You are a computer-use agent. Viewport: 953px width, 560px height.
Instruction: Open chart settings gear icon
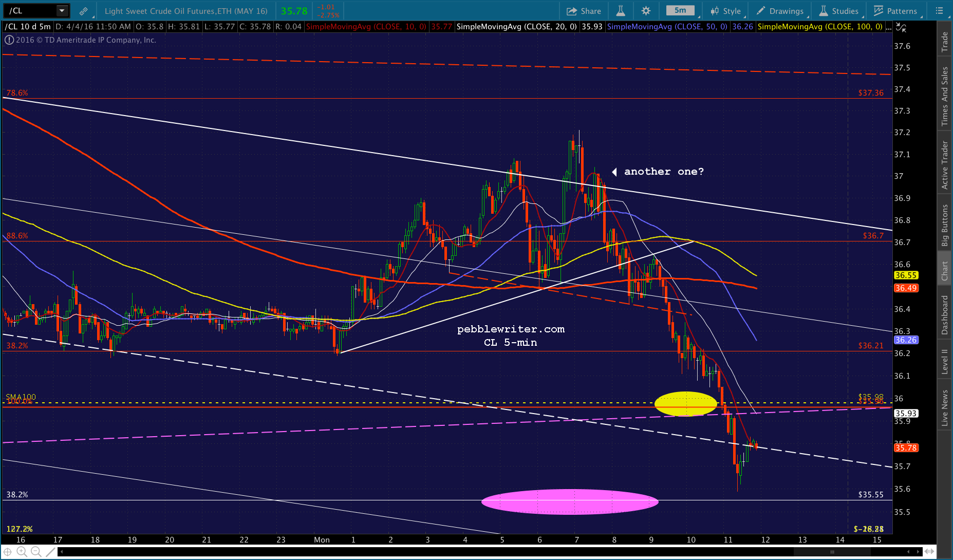tap(646, 11)
